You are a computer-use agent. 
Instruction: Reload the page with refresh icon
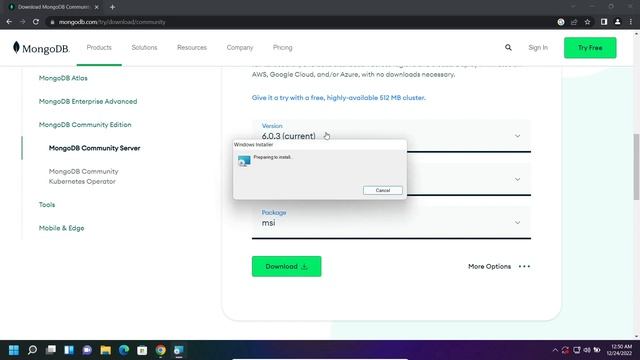click(36, 22)
